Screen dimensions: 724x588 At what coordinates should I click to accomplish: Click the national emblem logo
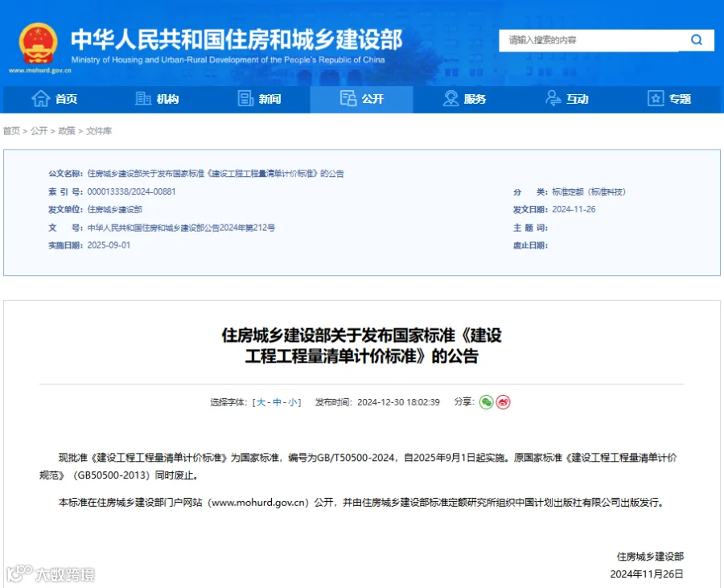[39, 43]
